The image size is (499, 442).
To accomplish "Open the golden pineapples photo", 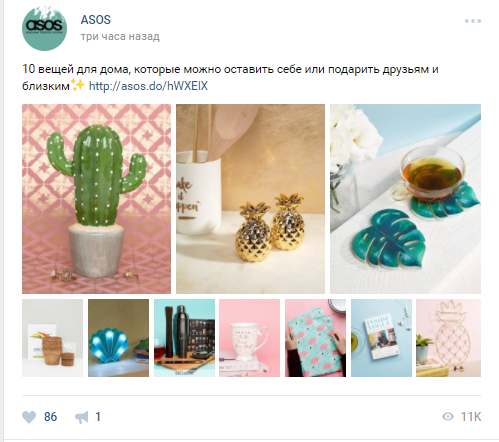I will coord(250,199).
